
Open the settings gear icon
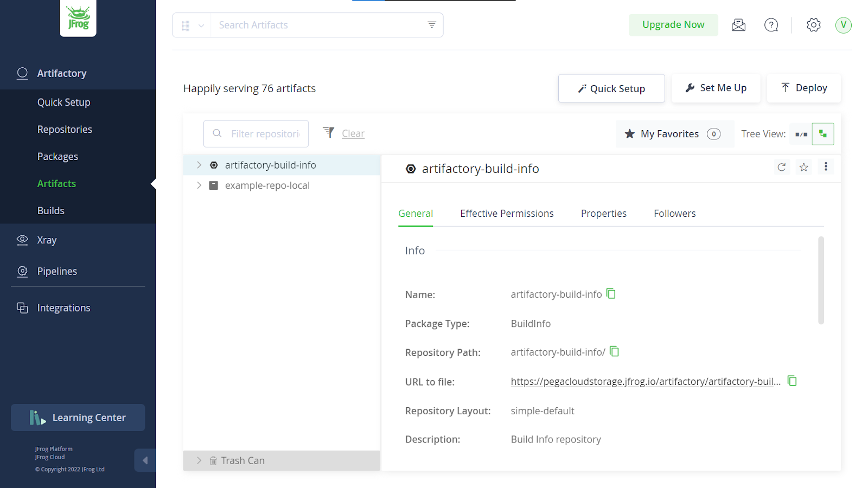(813, 25)
